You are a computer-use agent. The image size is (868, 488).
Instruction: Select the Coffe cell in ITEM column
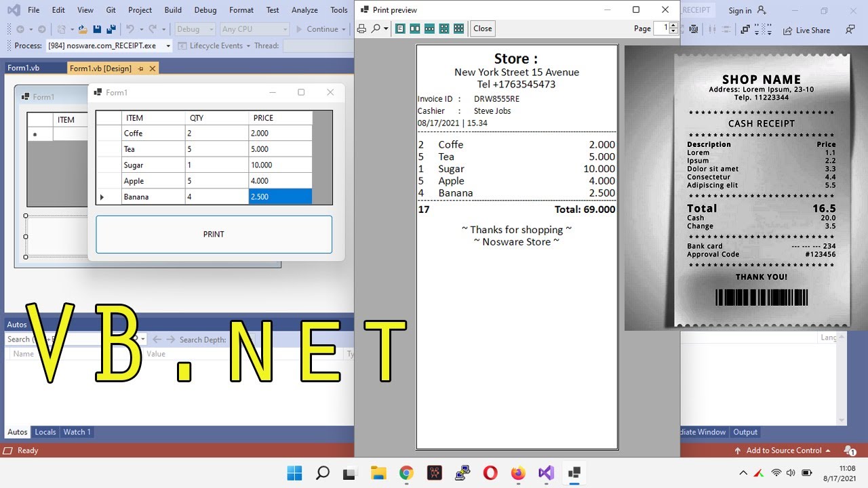153,134
